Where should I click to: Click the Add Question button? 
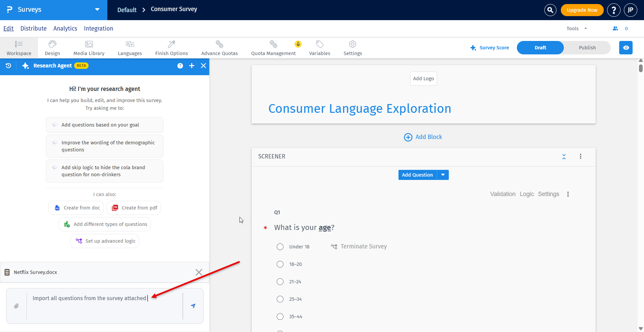point(417,175)
